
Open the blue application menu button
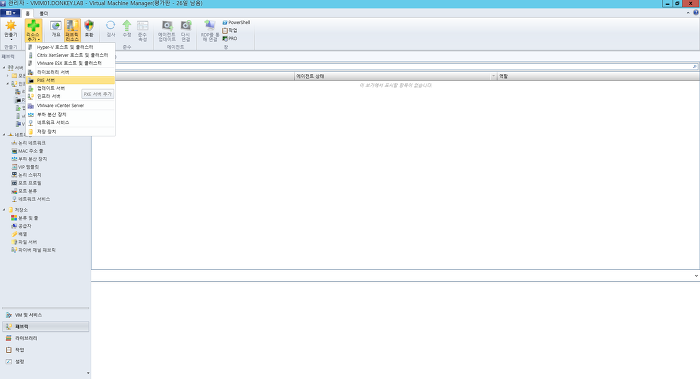tap(10, 13)
